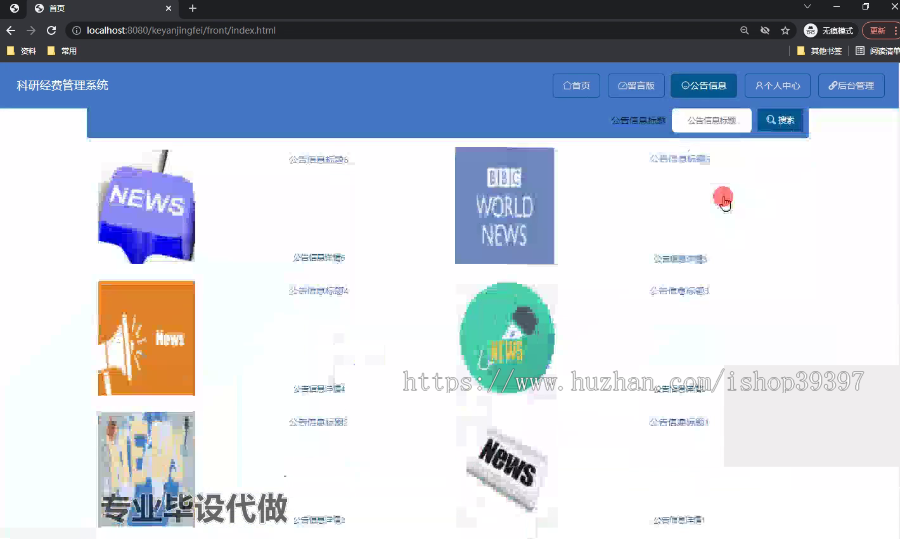Go to 首页 in site navigation
Image resolution: width=900 pixels, height=539 pixels.
[x=576, y=86]
